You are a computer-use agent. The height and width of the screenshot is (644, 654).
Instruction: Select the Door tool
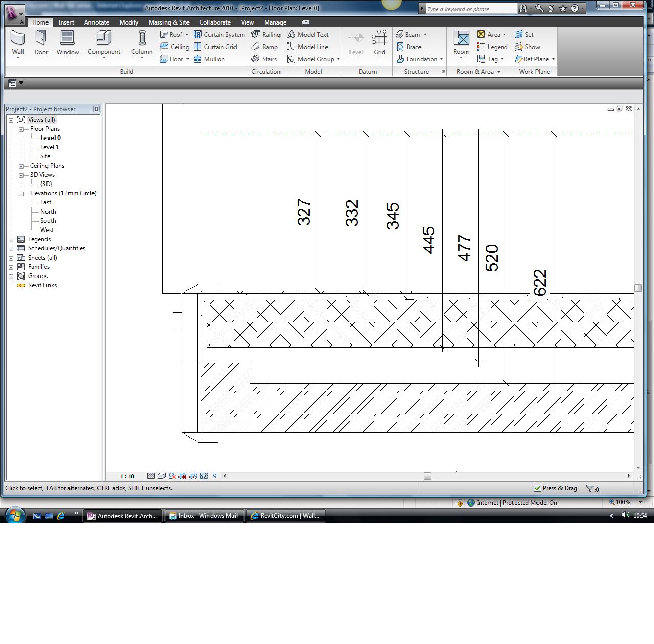tap(41, 43)
